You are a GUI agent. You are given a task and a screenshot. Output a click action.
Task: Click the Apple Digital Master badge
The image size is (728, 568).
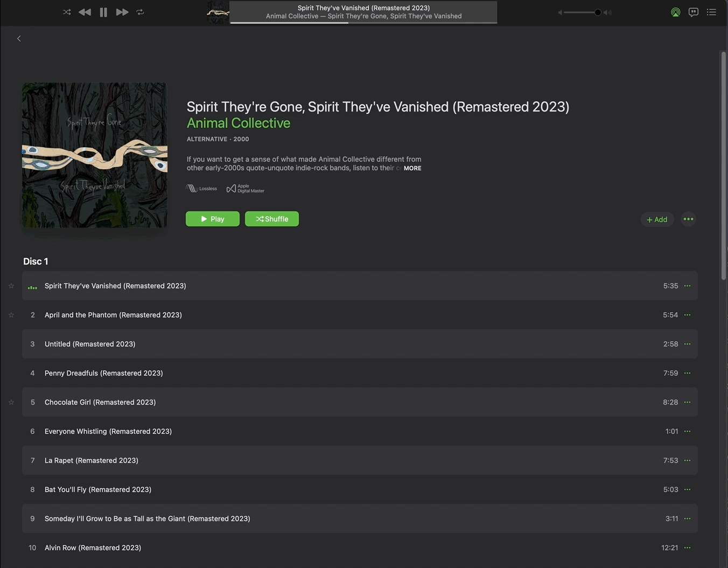point(246,189)
